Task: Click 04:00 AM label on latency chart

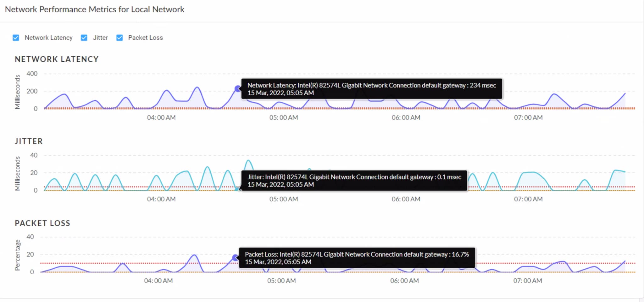Action: [x=161, y=118]
